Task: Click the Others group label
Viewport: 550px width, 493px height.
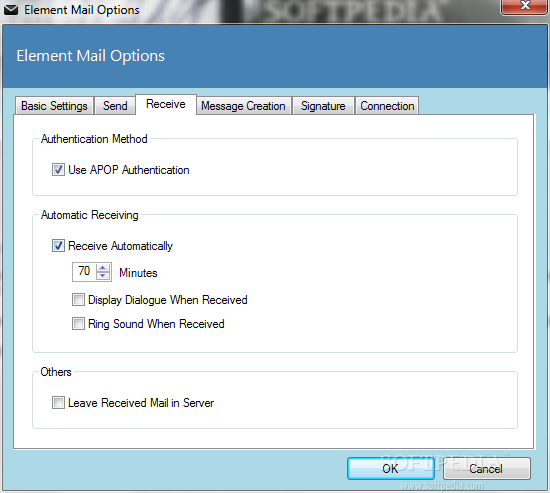Action: tap(56, 372)
